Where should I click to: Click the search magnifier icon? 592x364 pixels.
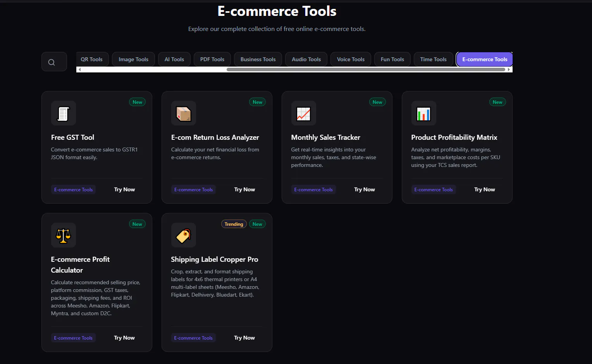(x=52, y=62)
